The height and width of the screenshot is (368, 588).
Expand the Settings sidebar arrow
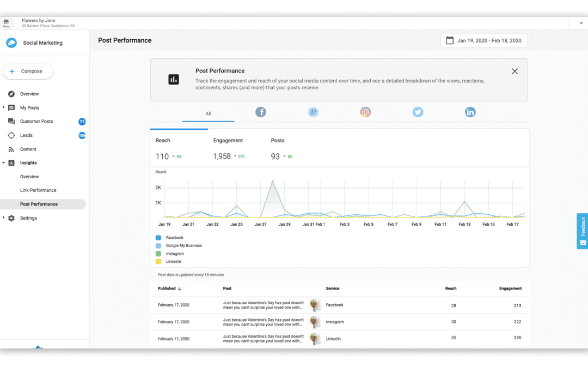tap(4, 218)
